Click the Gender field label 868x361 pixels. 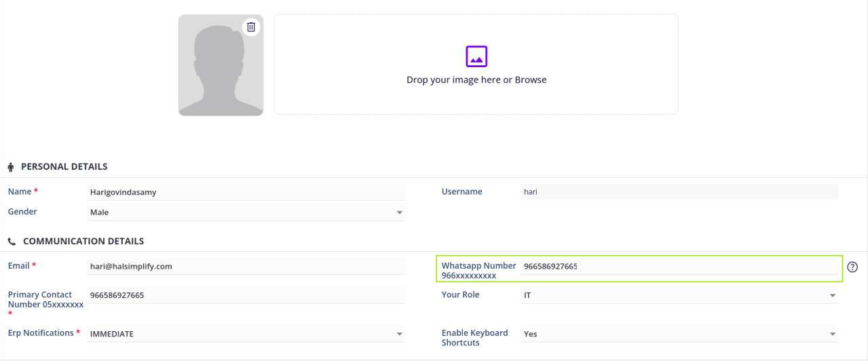pyautogui.click(x=22, y=212)
